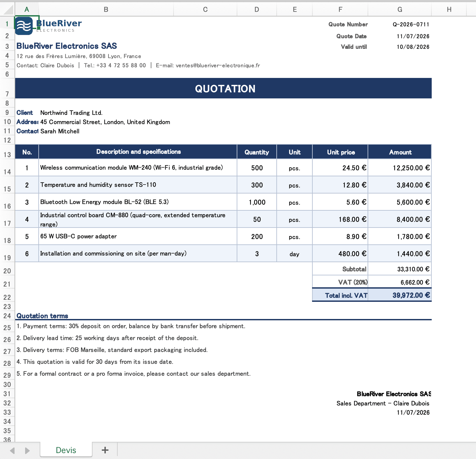Go to previous sheet using left arrow
Viewport: 476px width, 459px height.
click(13, 450)
